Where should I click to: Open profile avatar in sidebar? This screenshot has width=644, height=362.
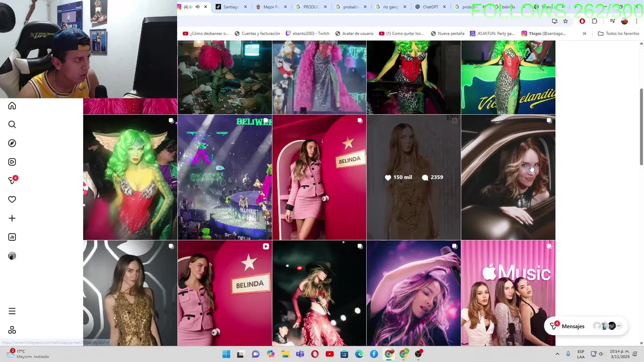(x=12, y=256)
